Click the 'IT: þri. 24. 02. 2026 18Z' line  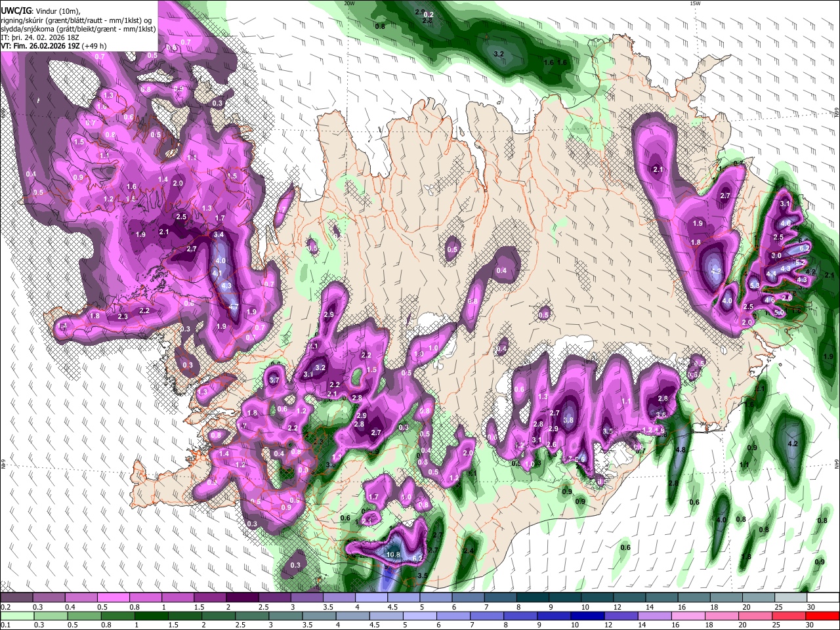(x=39, y=37)
